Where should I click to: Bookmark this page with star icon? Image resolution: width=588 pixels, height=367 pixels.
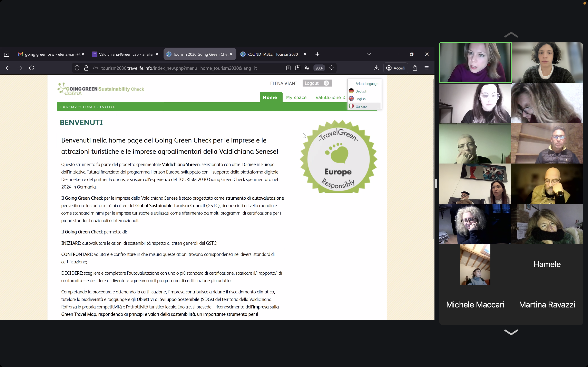click(x=331, y=68)
